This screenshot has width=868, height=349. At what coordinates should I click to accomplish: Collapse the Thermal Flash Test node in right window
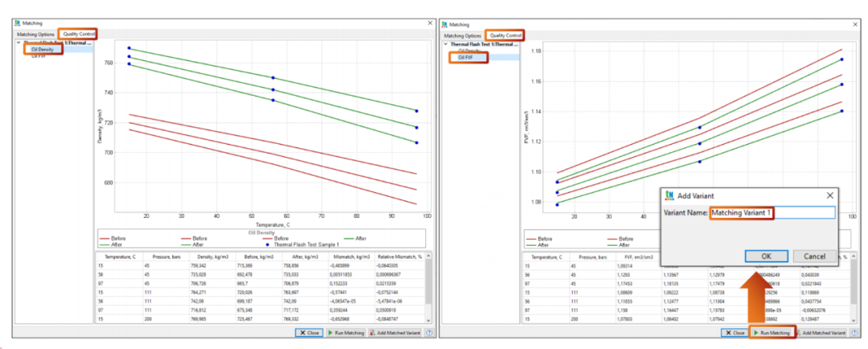(444, 43)
